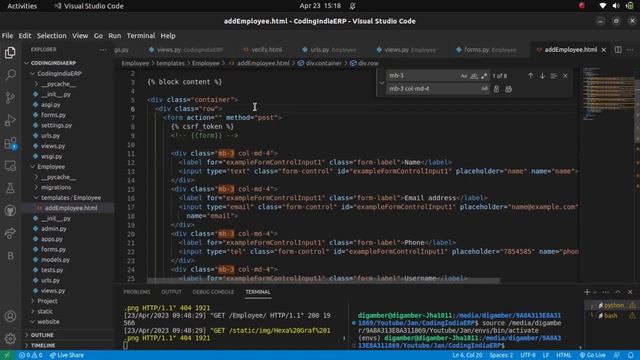This screenshot has width=640, height=360.
Task: Click the Split Editor Right icon
Action: [x=618, y=50]
